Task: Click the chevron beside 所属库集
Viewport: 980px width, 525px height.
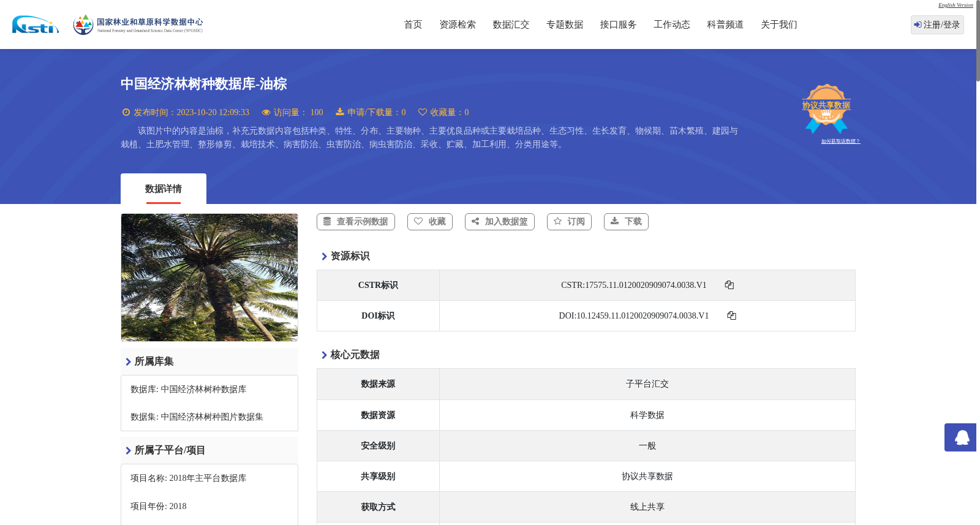Action: [128, 362]
